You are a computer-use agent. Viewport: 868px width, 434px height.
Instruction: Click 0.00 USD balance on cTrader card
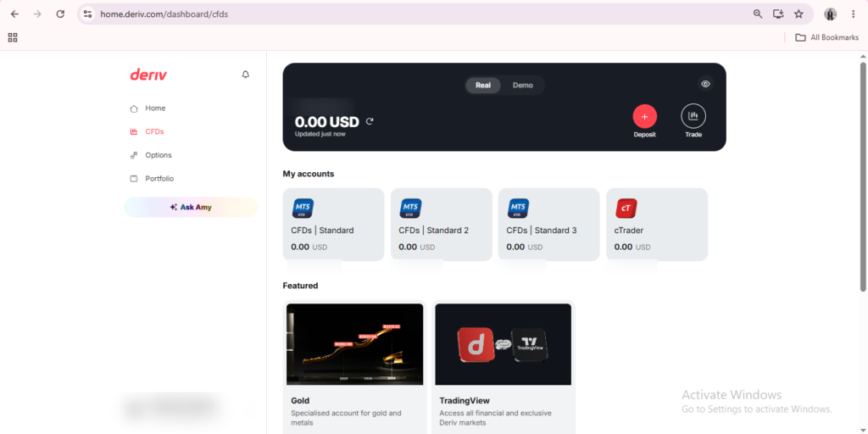[632, 247]
